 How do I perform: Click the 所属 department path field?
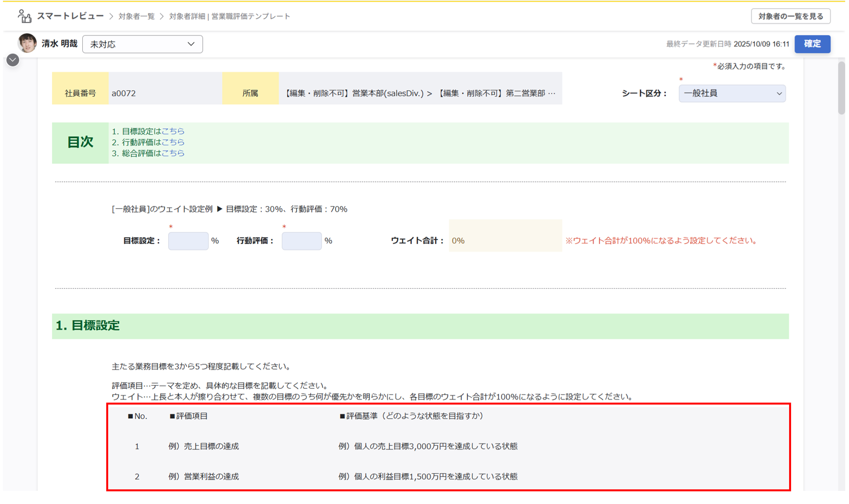tap(420, 94)
